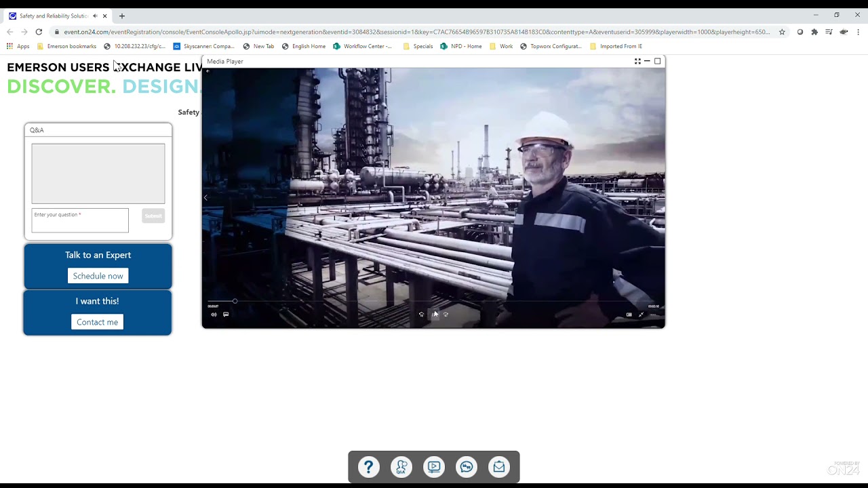868x488 pixels.
Task: Open the Skyscanner bookmark
Action: pyautogui.click(x=204, y=46)
